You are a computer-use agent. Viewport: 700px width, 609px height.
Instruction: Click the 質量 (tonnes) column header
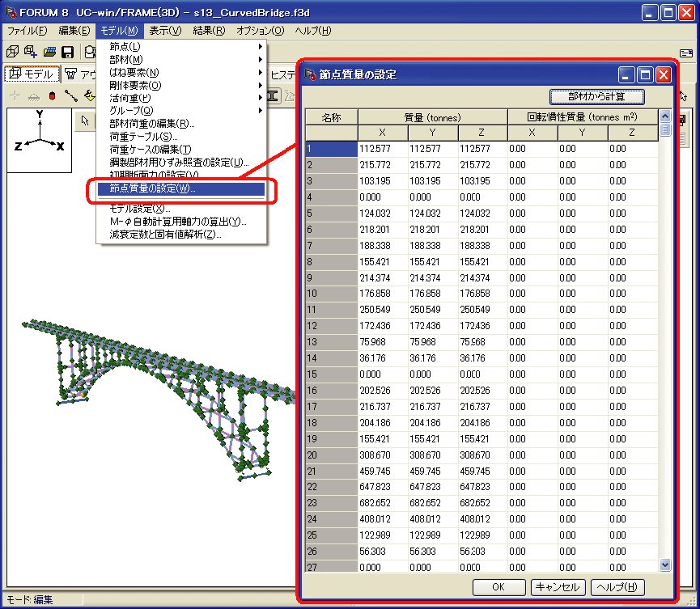(433, 117)
